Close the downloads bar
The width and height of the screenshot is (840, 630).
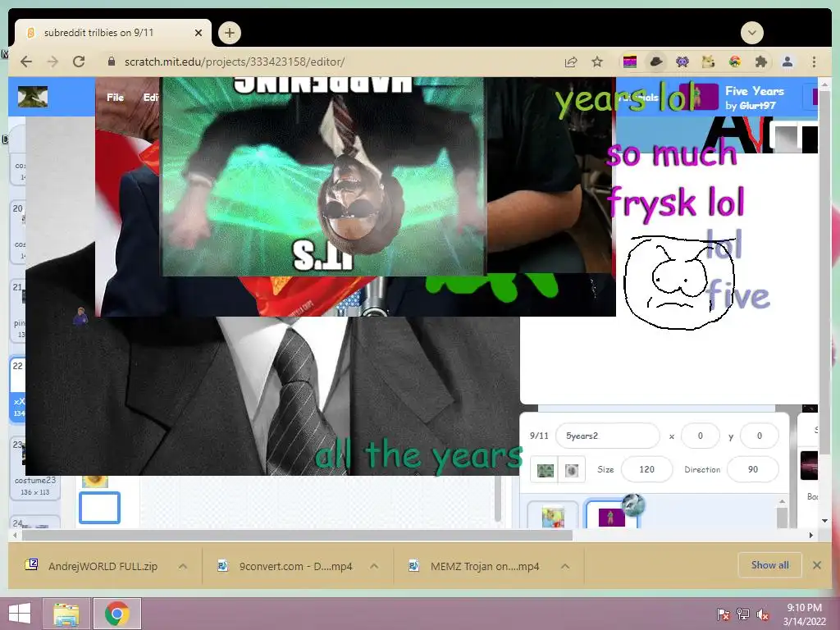[817, 565]
